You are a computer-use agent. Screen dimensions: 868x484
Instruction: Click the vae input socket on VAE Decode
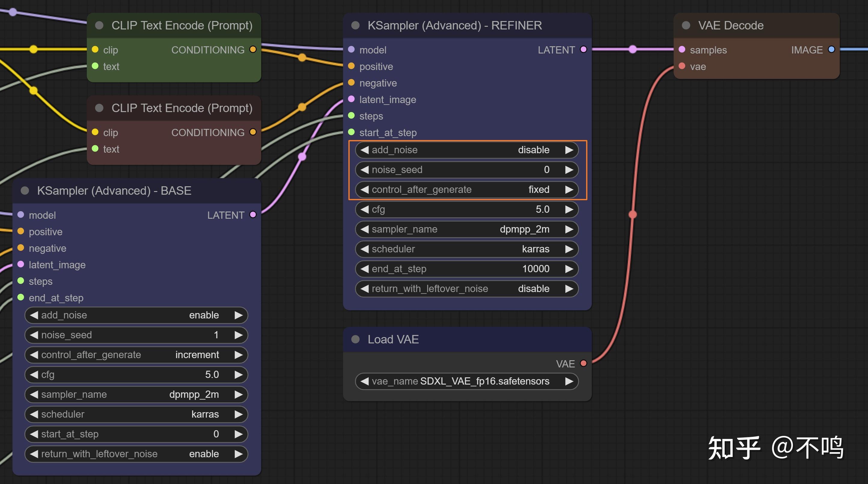[682, 66]
